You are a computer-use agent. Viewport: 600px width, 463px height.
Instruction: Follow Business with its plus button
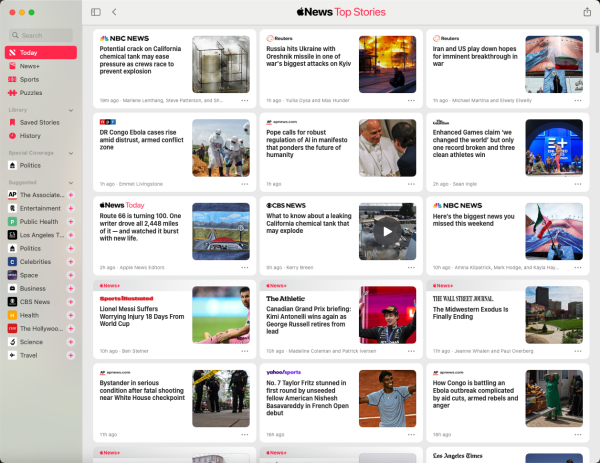click(71, 289)
